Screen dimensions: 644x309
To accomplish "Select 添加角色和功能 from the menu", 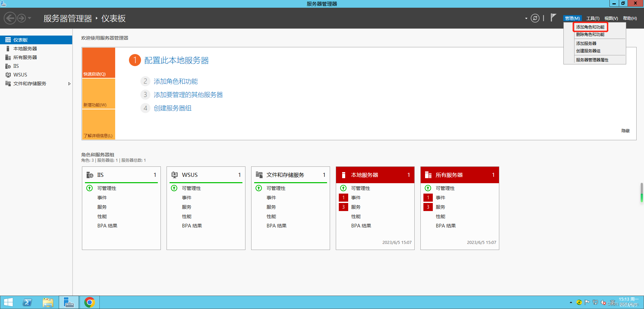I will (x=590, y=27).
